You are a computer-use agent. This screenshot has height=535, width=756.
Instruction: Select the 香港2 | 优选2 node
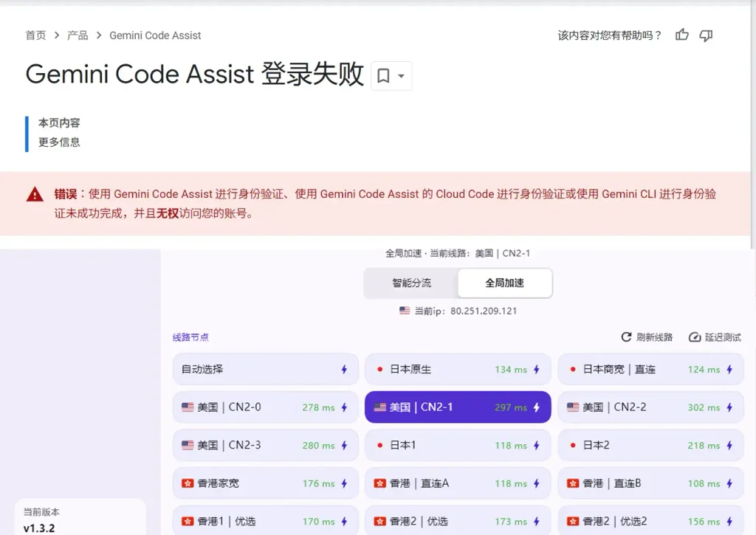coord(650,520)
